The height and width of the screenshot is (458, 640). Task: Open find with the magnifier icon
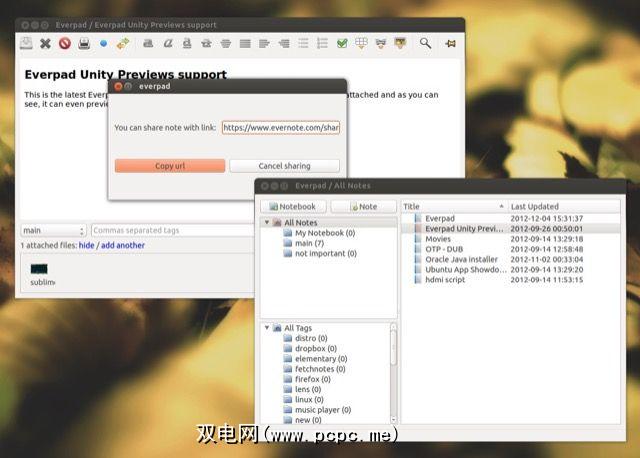click(425, 43)
